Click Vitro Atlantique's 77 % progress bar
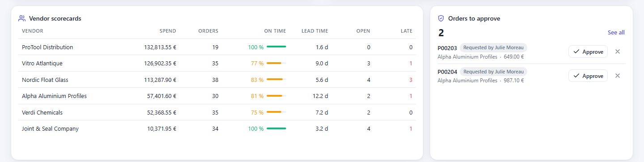 (x=276, y=64)
